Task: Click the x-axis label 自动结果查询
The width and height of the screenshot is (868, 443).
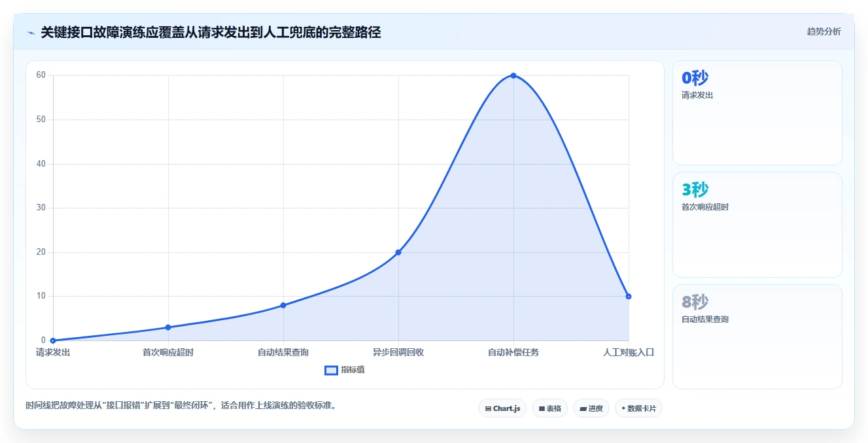Action: tap(283, 352)
